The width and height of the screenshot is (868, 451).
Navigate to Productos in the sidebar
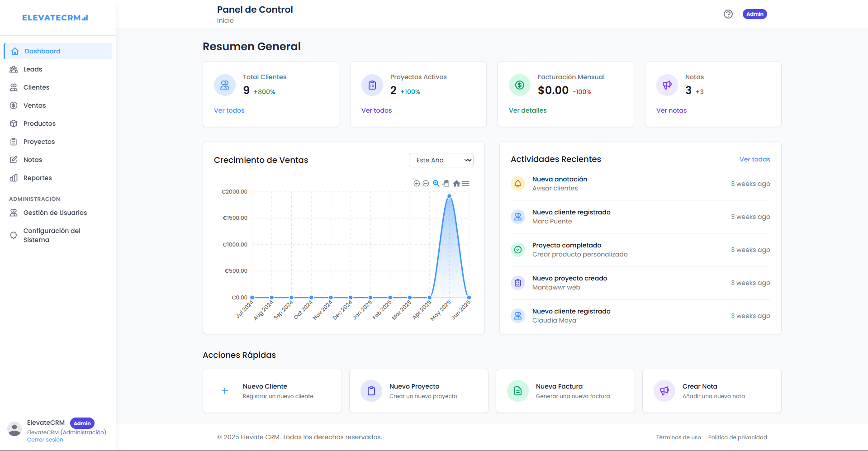click(38, 123)
